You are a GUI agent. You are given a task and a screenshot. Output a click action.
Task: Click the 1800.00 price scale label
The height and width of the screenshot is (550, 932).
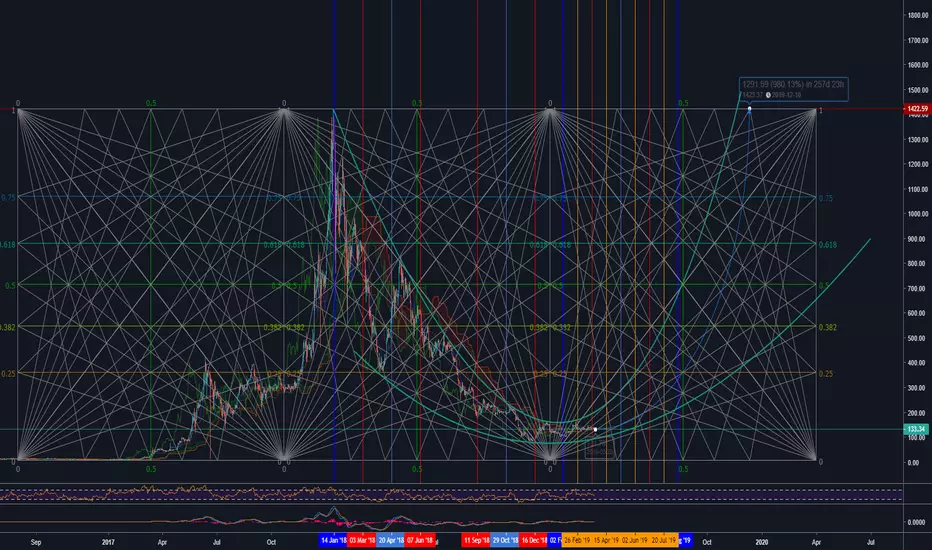click(x=917, y=15)
